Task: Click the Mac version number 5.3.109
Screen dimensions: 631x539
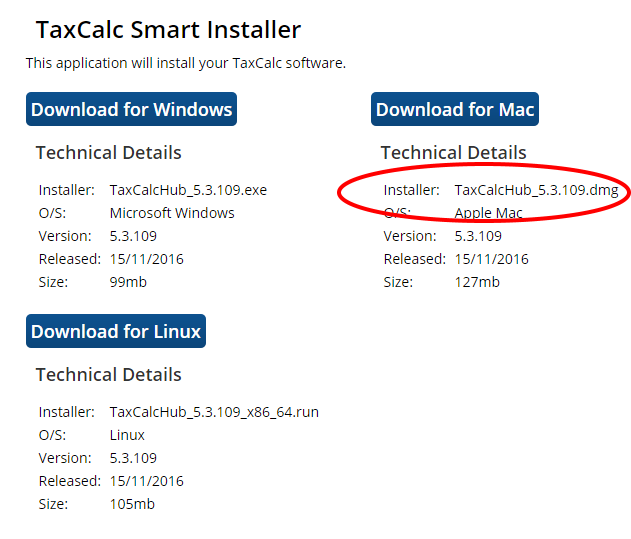Action: 478,236
